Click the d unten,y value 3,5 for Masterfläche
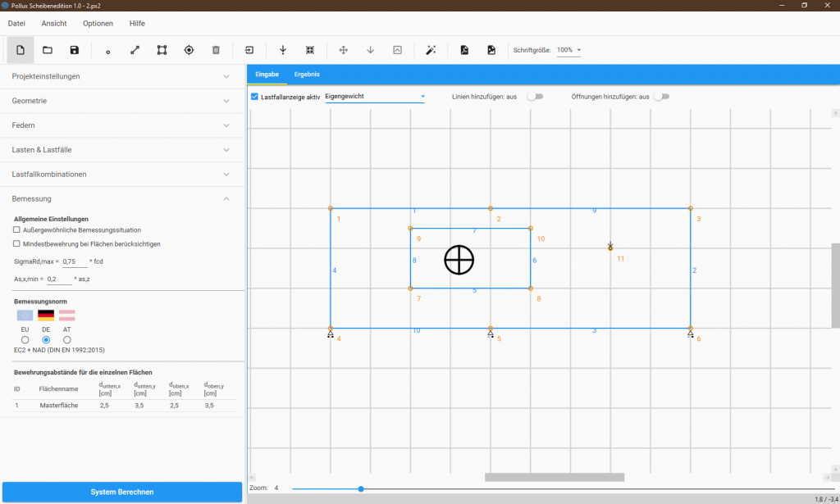Image resolution: width=840 pixels, height=504 pixels. coord(139,406)
